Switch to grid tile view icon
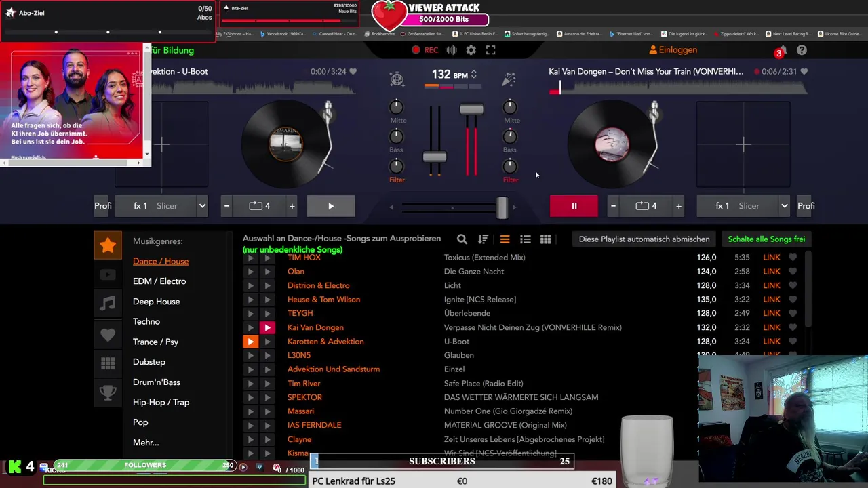This screenshot has width=868, height=488. click(545, 239)
